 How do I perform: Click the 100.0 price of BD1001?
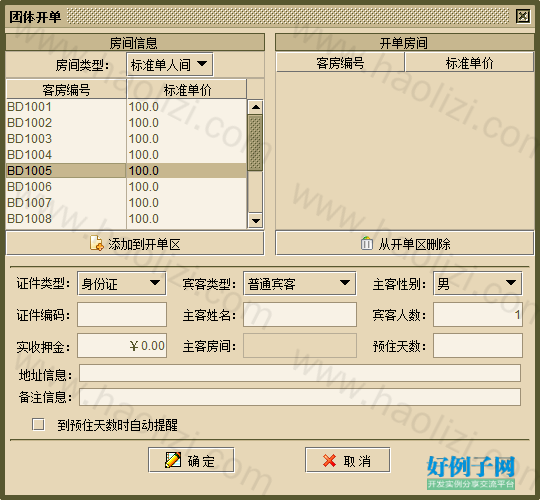[144, 107]
